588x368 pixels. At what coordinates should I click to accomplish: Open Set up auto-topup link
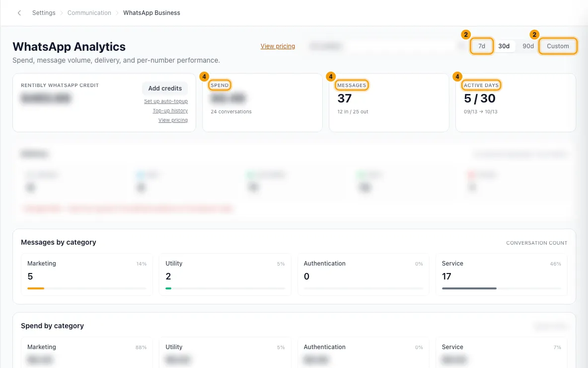[x=166, y=101]
